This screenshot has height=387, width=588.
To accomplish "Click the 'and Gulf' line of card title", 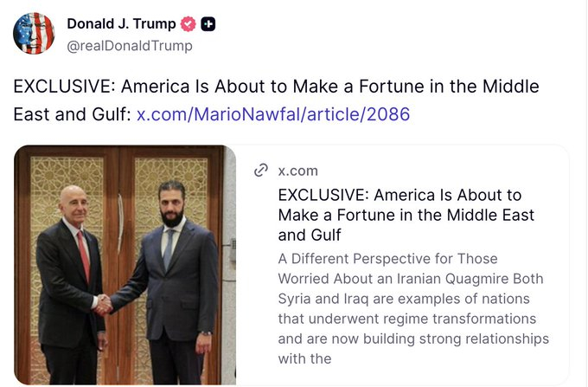I will [310, 235].
